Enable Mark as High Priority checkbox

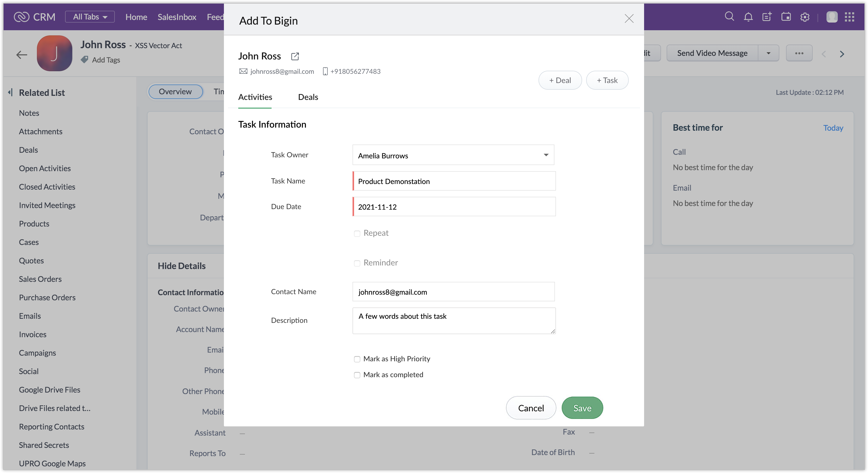[x=357, y=359]
